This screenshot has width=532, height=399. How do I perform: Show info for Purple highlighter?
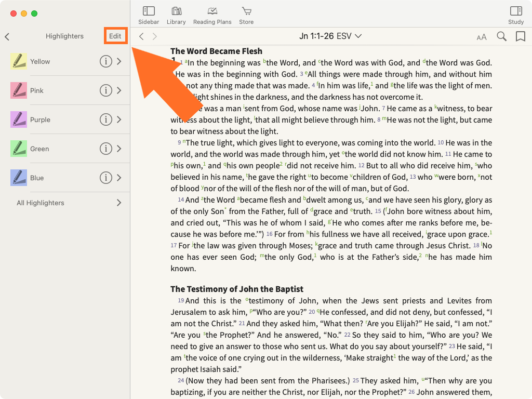point(105,119)
